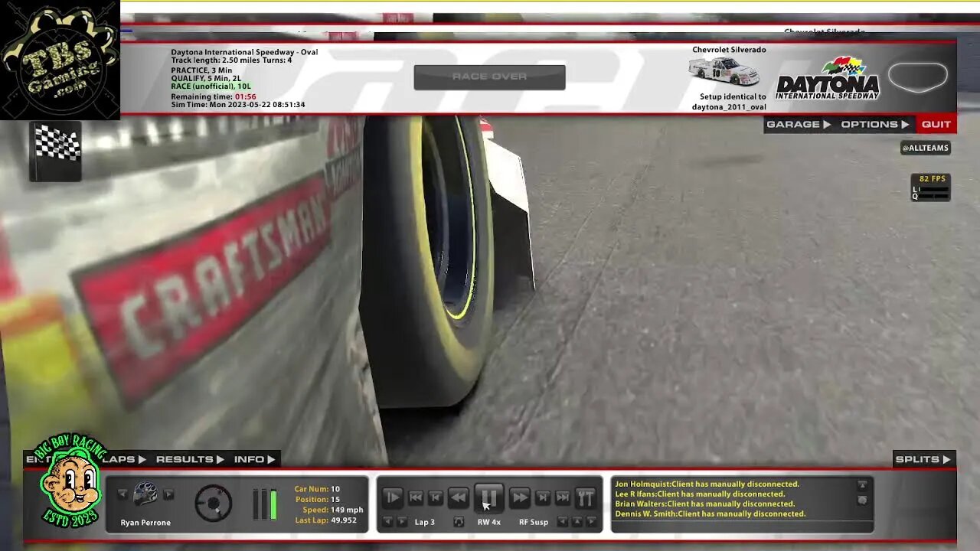Image resolution: width=980 pixels, height=551 pixels.
Task: Click the Chevrolet Silverado truck thumbnail
Action: coord(724,71)
